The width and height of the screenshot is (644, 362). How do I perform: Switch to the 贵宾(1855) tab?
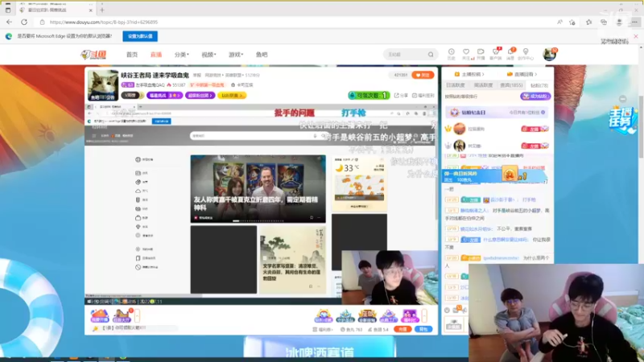511,85
